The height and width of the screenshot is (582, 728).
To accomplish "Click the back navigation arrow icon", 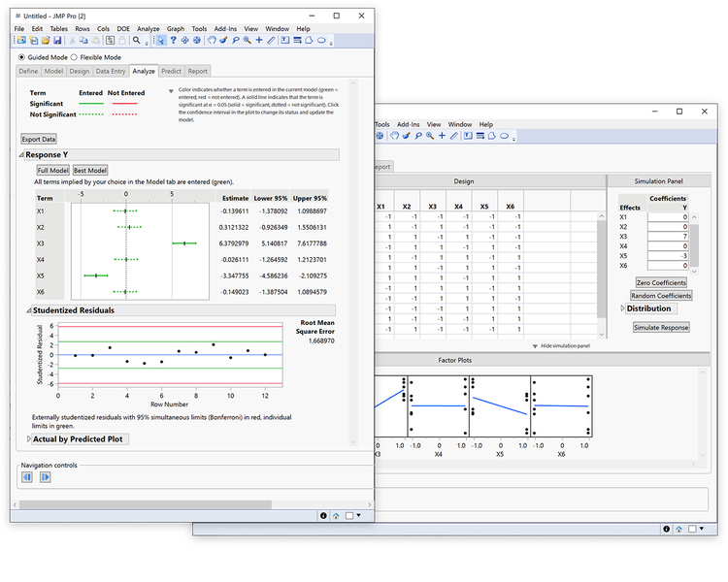I will click(x=27, y=477).
